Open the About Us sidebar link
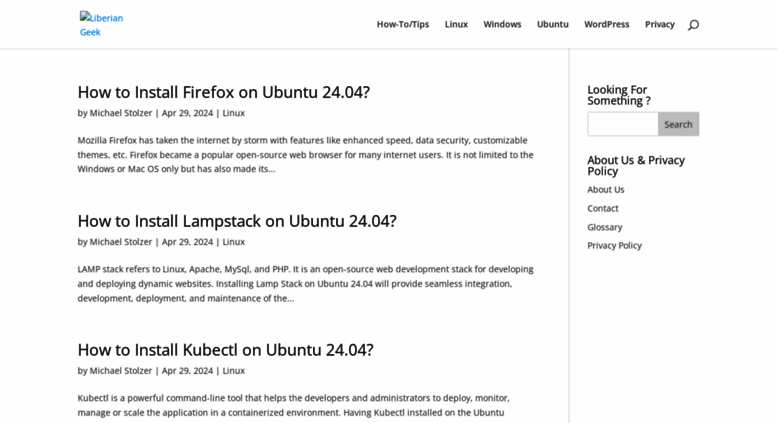The height and width of the screenshot is (423, 777). (606, 190)
